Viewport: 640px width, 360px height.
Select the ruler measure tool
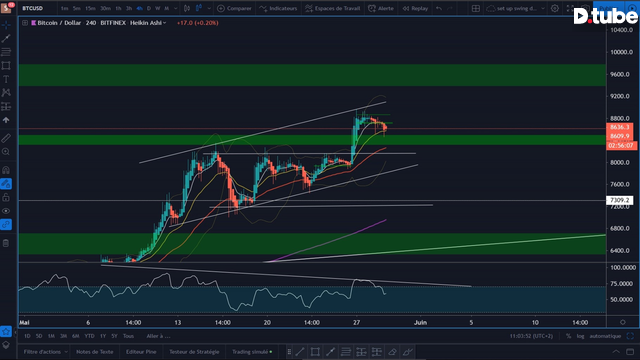[x=6, y=138]
